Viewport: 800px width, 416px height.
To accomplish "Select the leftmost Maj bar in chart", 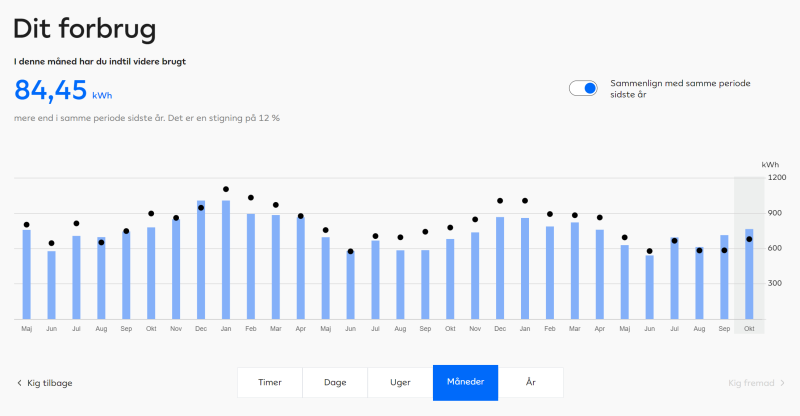I will (x=27, y=275).
